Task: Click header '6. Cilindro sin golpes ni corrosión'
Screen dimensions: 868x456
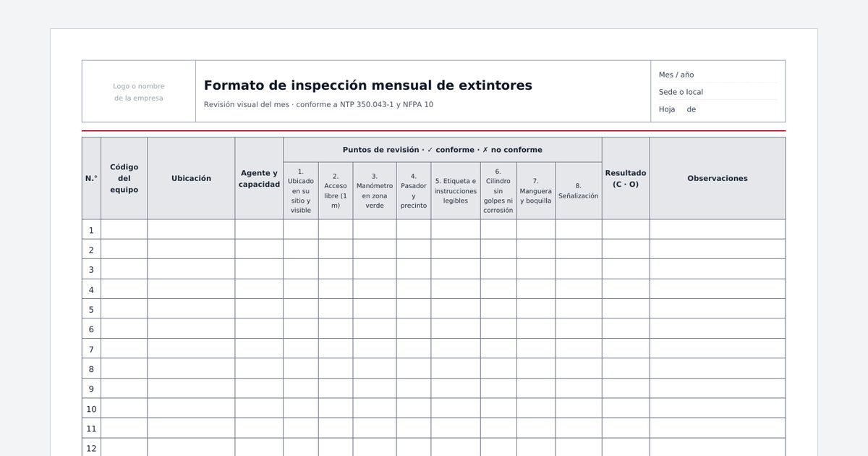Action: point(498,191)
